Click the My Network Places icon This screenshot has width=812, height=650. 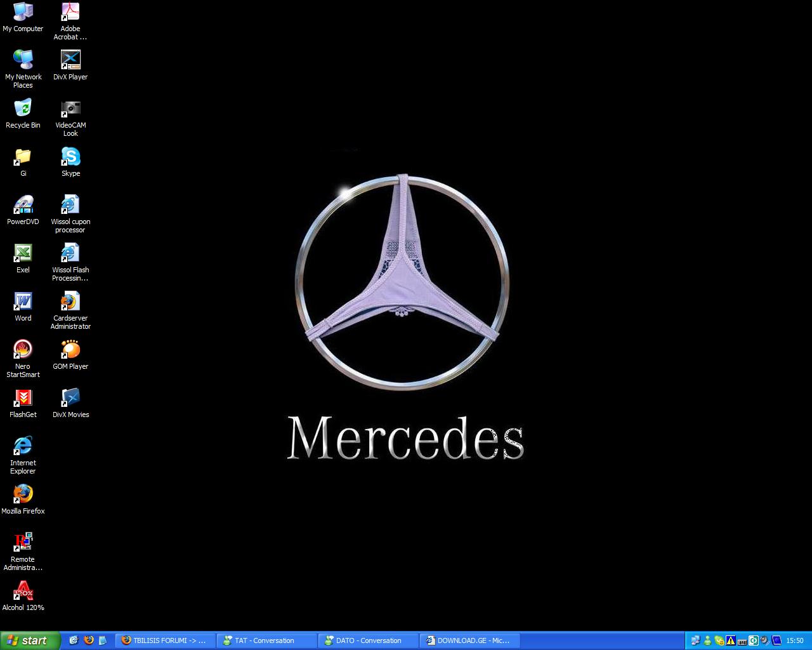(23, 69)
